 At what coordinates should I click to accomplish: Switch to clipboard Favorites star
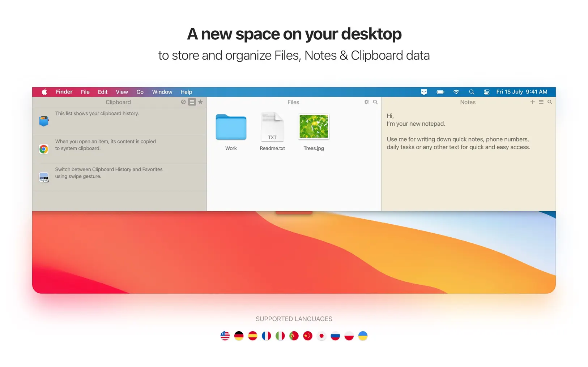pyautogui.click(x=200, y=102)
